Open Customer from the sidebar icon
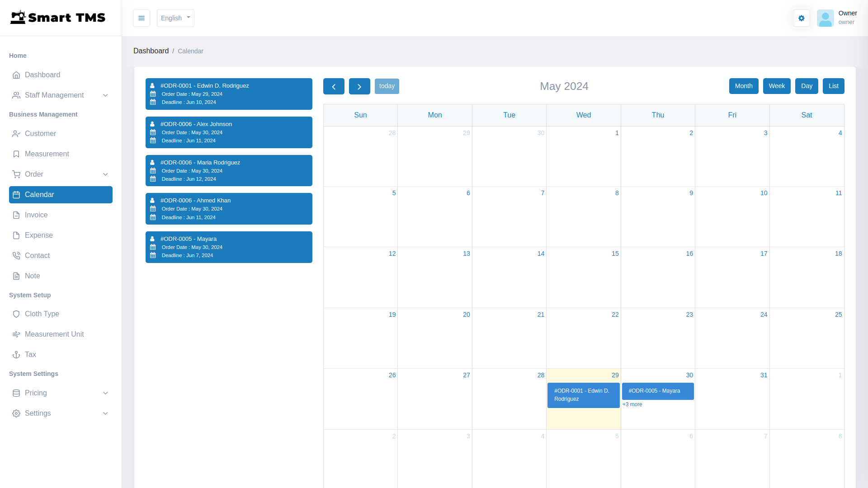The height and width of the screenshot is (488, 868). [16, 133]
